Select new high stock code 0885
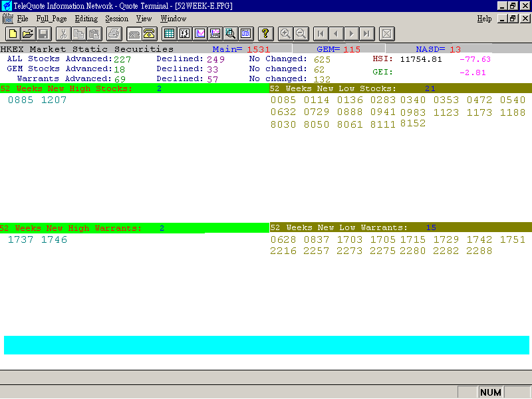The width and height of the screenshot is (532, 399). tap(21, 100)
